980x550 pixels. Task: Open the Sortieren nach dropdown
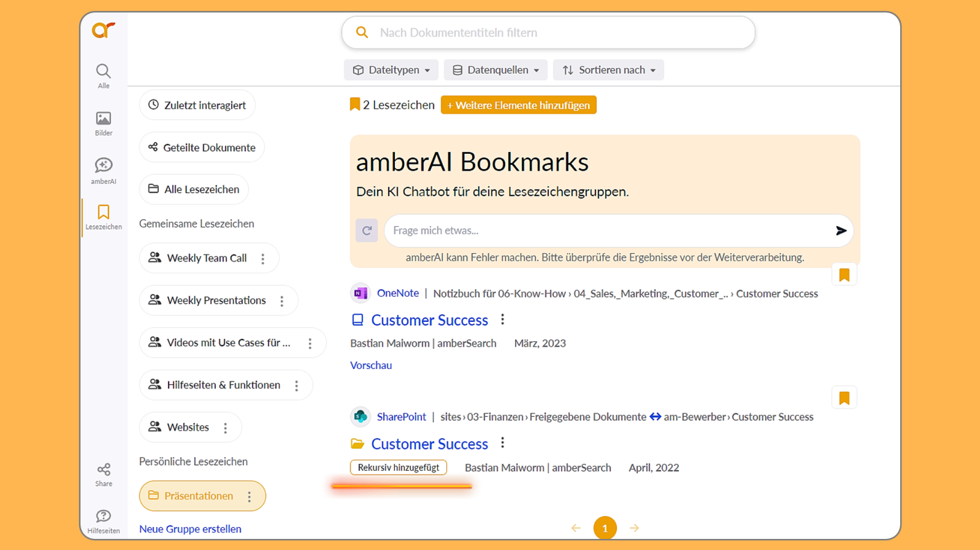[x=609, y=70]
